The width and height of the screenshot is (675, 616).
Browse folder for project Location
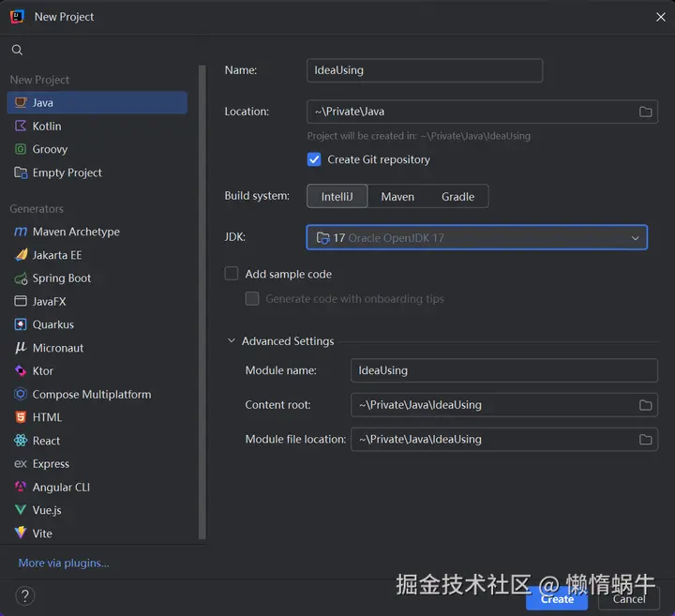645,112
